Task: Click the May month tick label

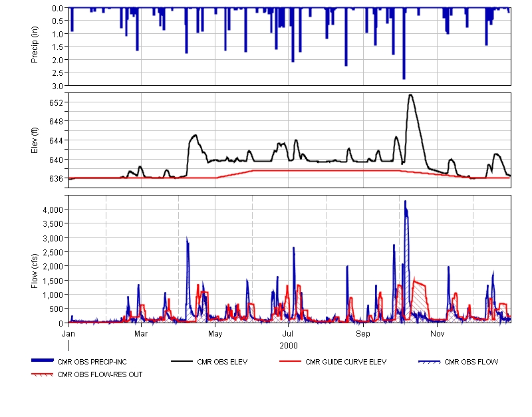Action: [215, 334]
